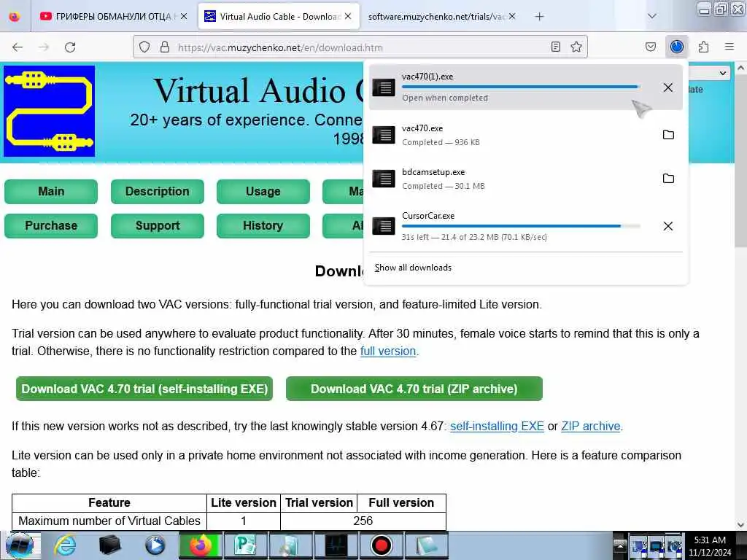Open Firefox application hamburger menu

click(729, 47)
